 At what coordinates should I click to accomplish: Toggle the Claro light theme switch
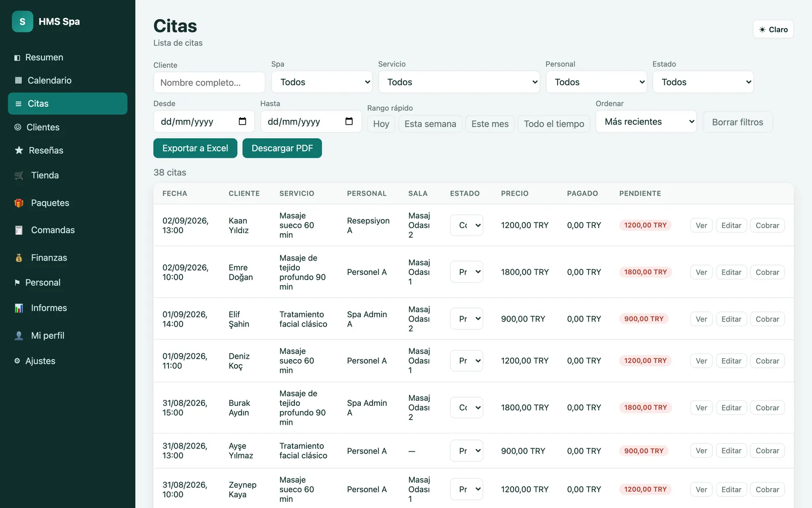pyautogui.click(x=773, y=29)
